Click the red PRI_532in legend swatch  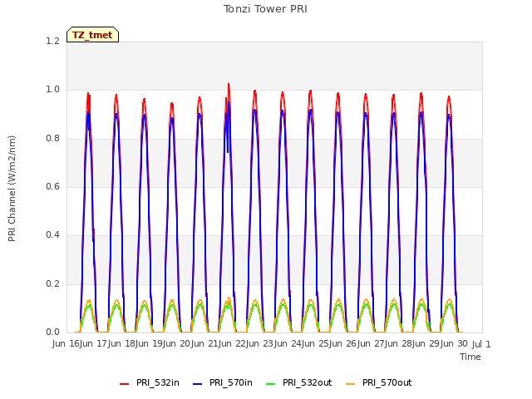(124, 384)
